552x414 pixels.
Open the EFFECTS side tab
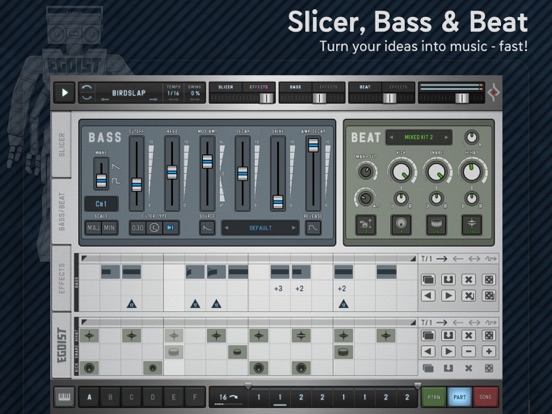click(x=62, y=278)
